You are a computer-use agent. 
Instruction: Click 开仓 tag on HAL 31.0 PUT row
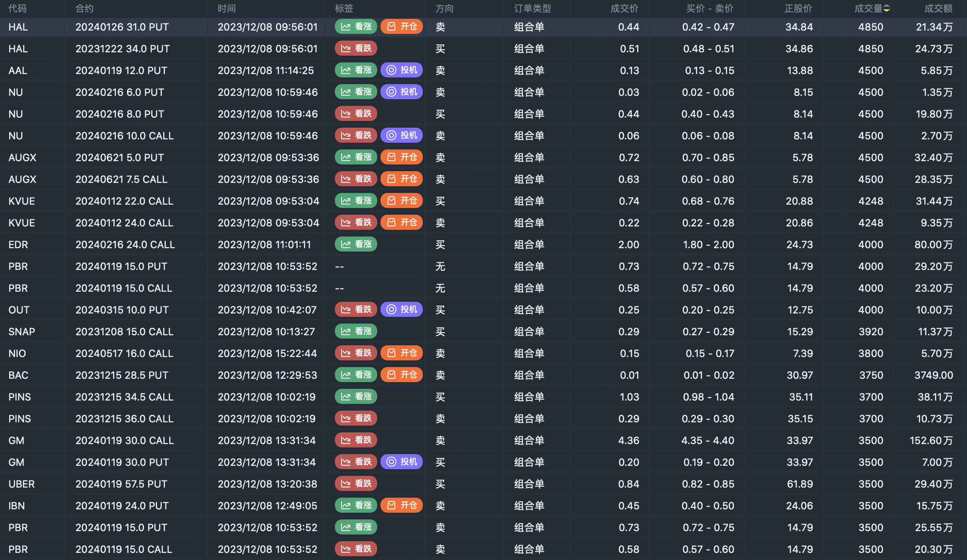click(x=401, y=27)
